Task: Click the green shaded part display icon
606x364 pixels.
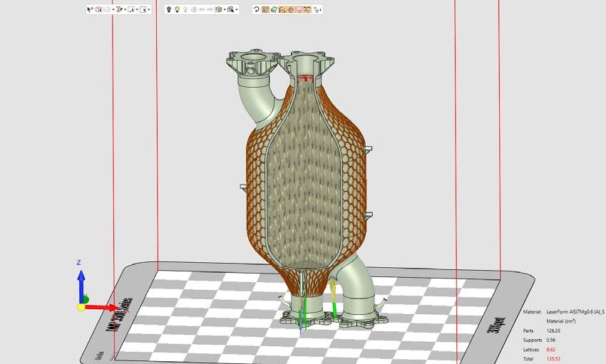Action: click(274, 9)
